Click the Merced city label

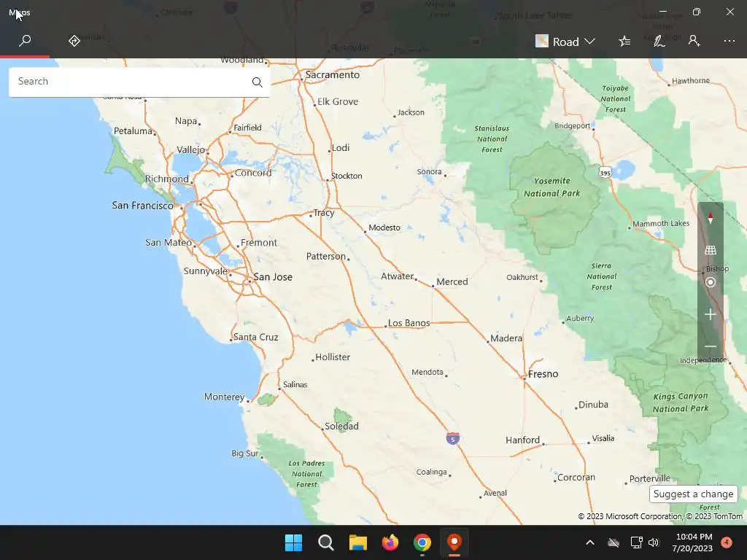pyautogui.click(x=452, y=281)
